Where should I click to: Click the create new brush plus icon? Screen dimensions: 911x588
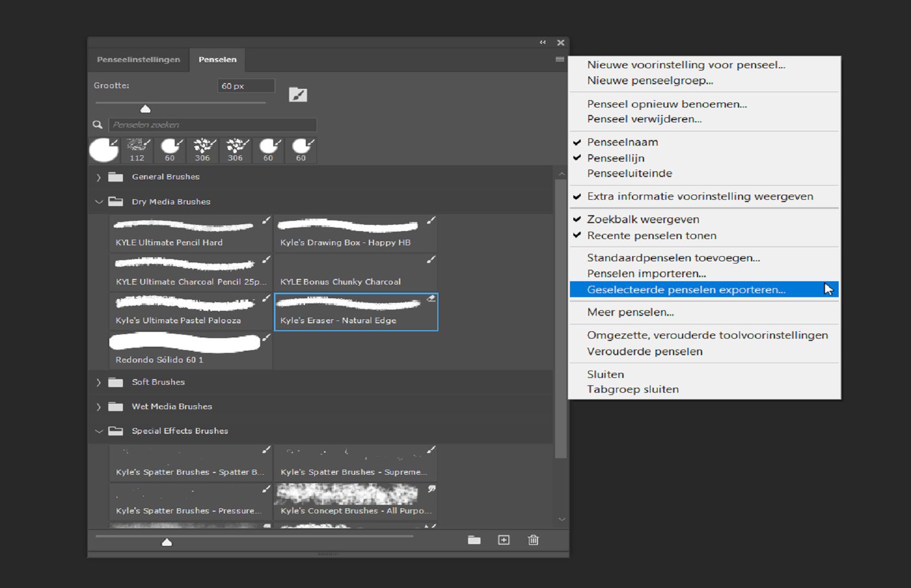pyautogui.click(x=503, y=540)
